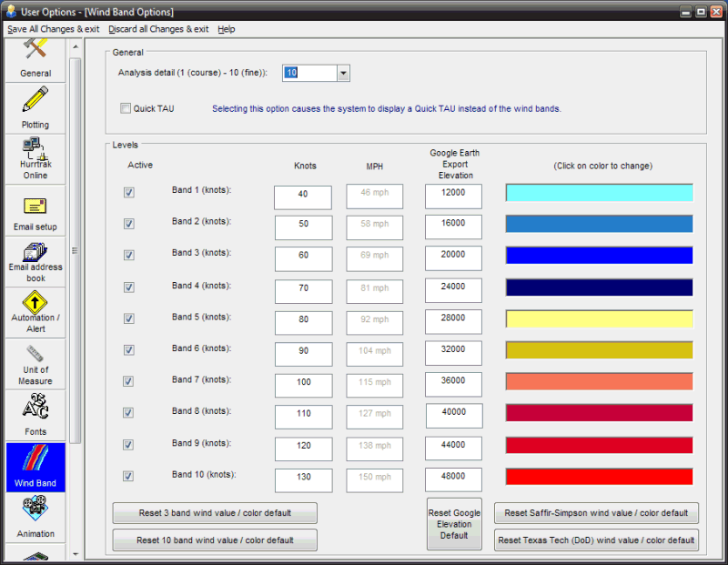Open the Animation options icon
This screenshot has width=728, height=565.
[35, 516]
